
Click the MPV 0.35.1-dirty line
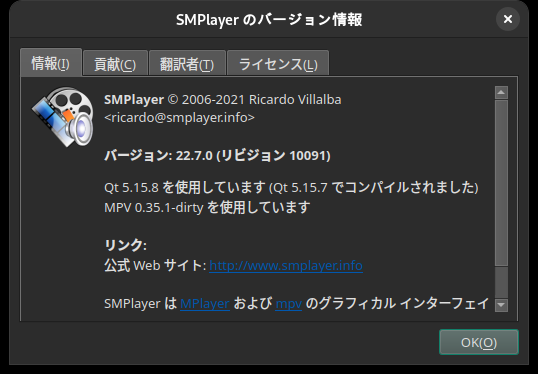(207, 207)
